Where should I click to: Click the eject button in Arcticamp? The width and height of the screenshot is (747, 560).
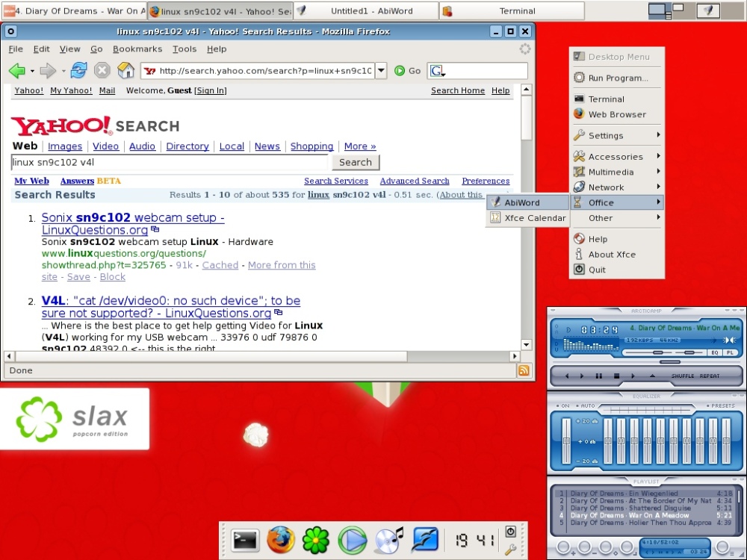pyautogui.click(x=653, y=376)
